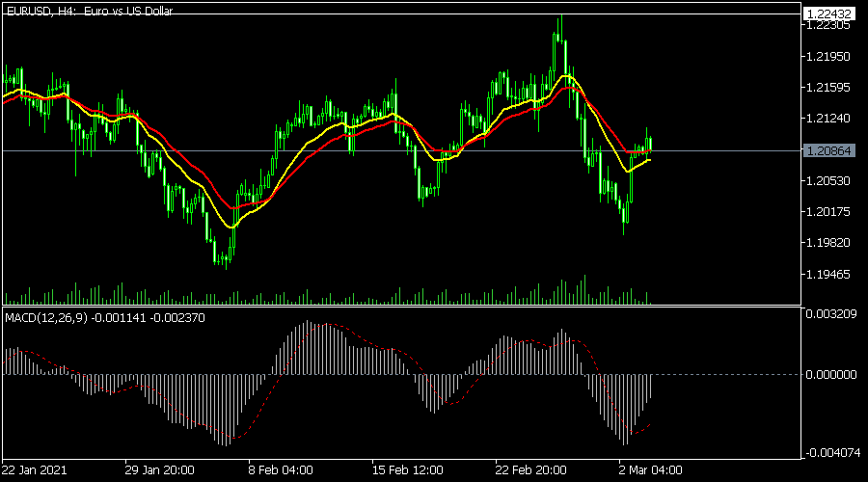Click the 1.21240 price axis value
The image size is (868, 482).
(828, 119)
